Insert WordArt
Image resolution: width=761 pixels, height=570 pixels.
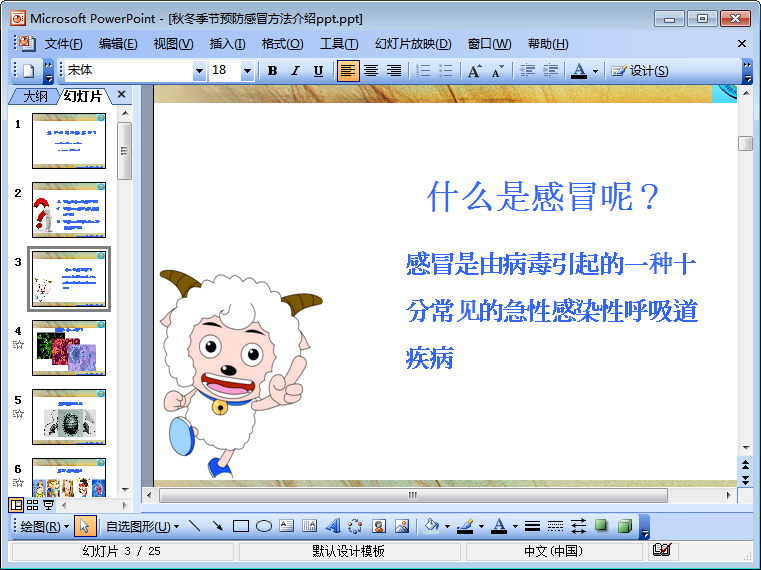[x=333, y=526]
